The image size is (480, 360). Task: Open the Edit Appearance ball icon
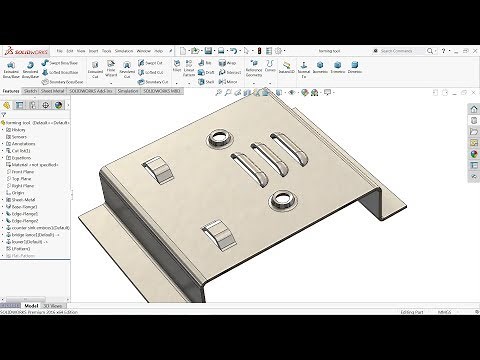pos(304,93)
